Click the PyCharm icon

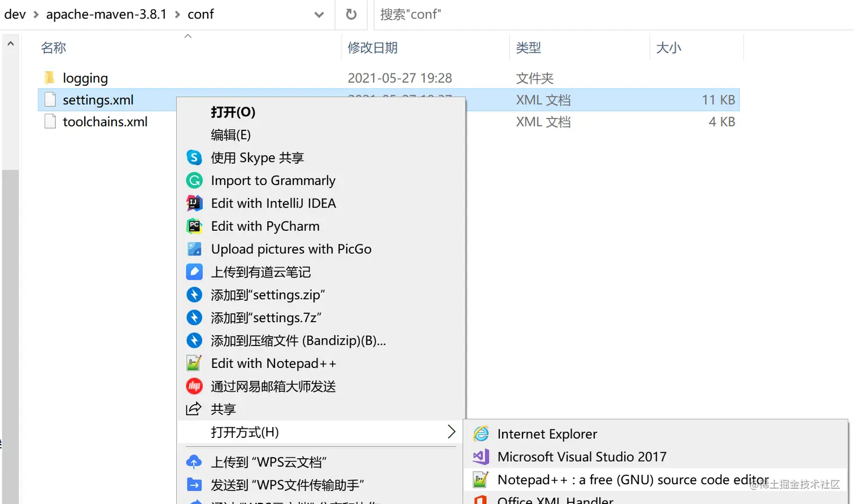click(x=194, y=226)
